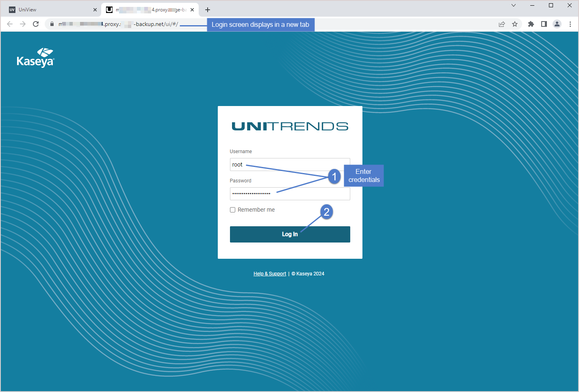Close the proxy backup tab
The width and height of the screenshot is (579, 392).
pos(192,10)
